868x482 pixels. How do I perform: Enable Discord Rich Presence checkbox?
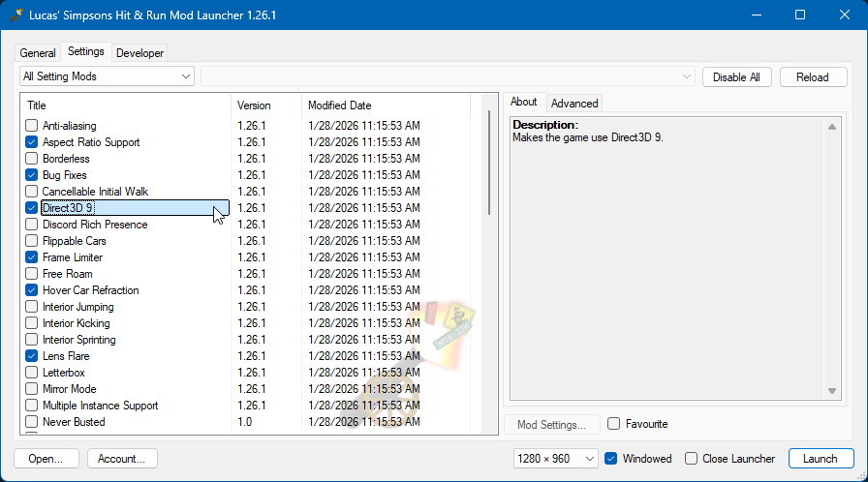tap(32, 225)
